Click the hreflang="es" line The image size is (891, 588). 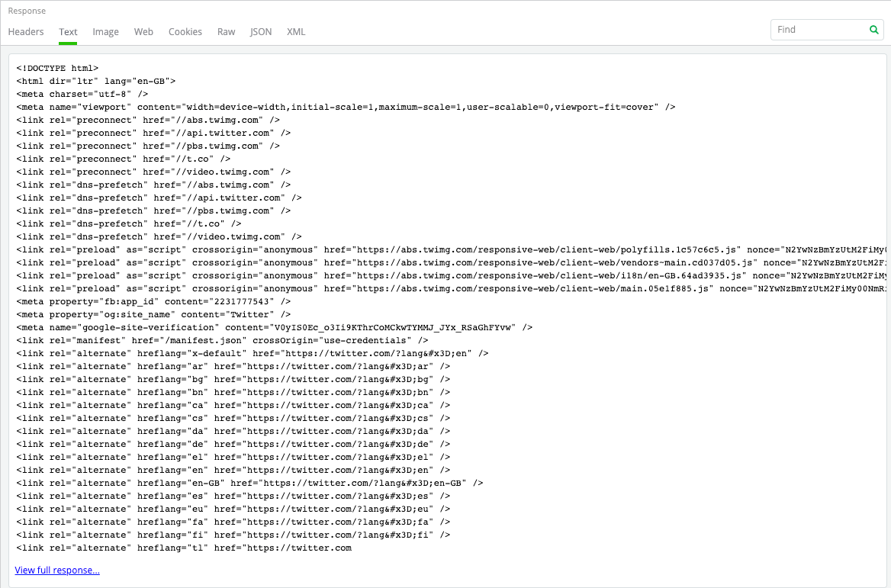(x=233, y=496)
